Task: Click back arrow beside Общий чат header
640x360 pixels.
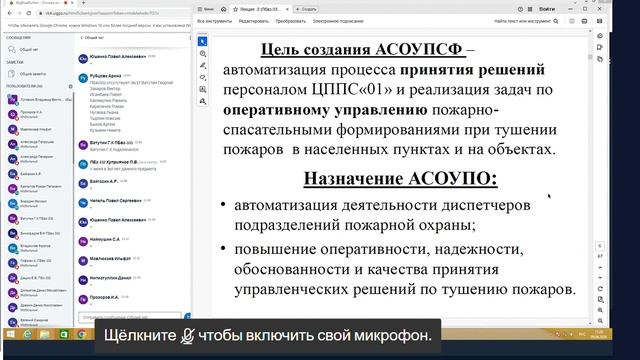Action: tap(81, 38)
